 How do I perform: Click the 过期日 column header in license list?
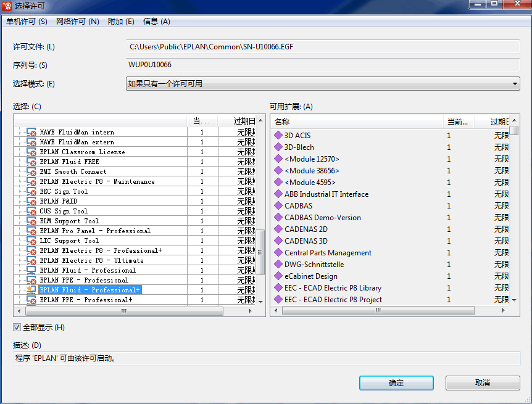click(237, 121)
